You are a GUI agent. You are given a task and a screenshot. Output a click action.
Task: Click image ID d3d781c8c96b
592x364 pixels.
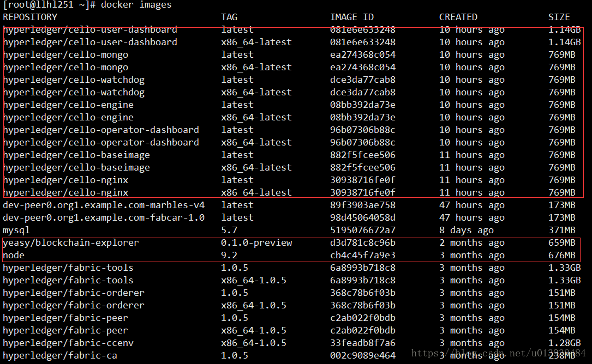[x=363, y=242]
